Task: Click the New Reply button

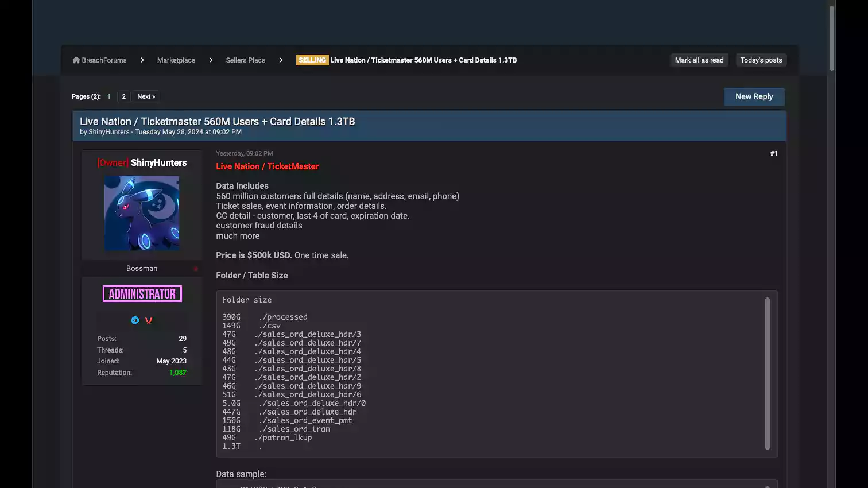Action: click(x=754, y=96)
